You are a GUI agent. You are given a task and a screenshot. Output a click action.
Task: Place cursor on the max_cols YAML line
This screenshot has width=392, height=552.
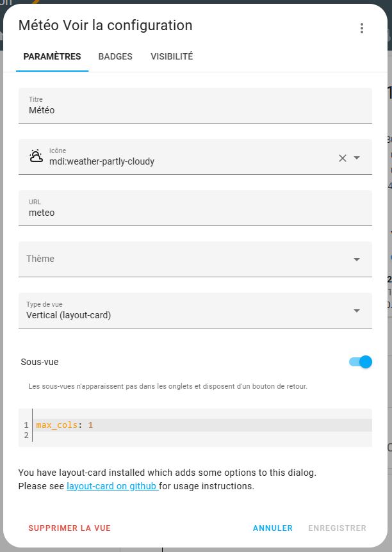(96, 424)
